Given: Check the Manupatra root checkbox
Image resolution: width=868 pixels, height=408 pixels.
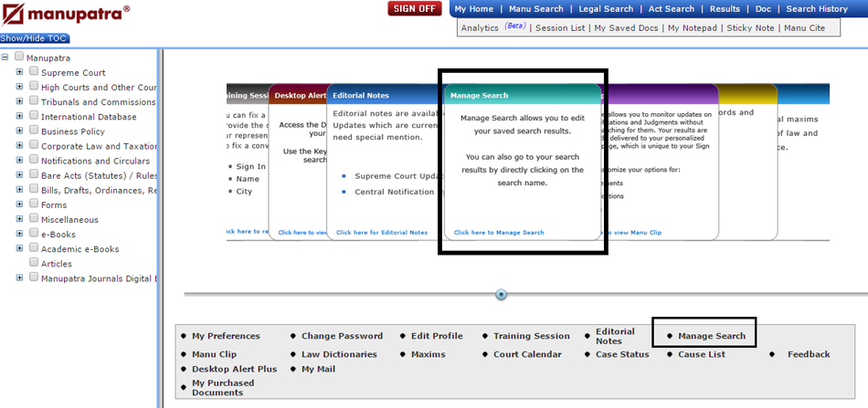Looking at the screenshot, I should click(19, 57).
